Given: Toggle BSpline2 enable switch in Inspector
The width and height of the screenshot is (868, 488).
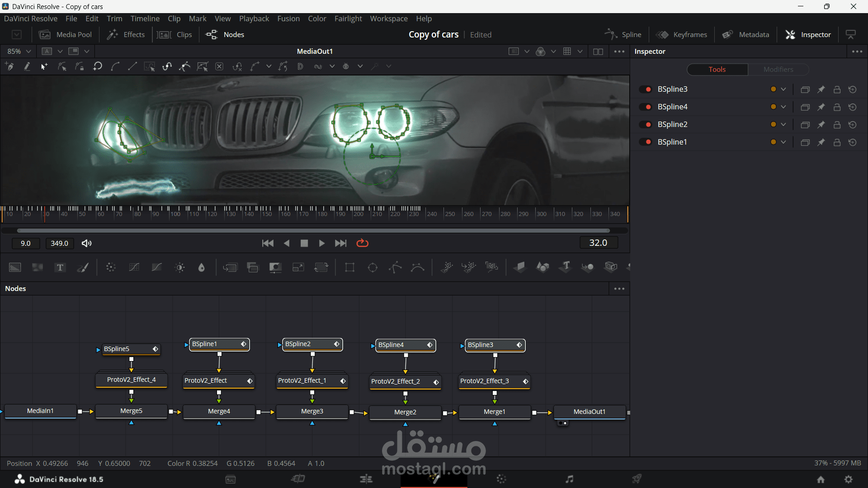Looking at the screenshot, I should [646, 125].
